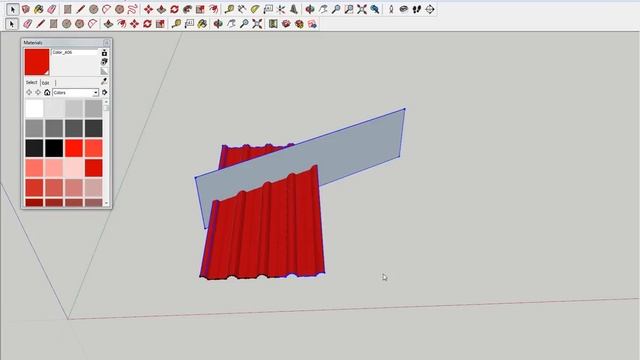Select the Look Around eye tool
The width and height of the screenshot is (640, 360).
click(404, 9)
